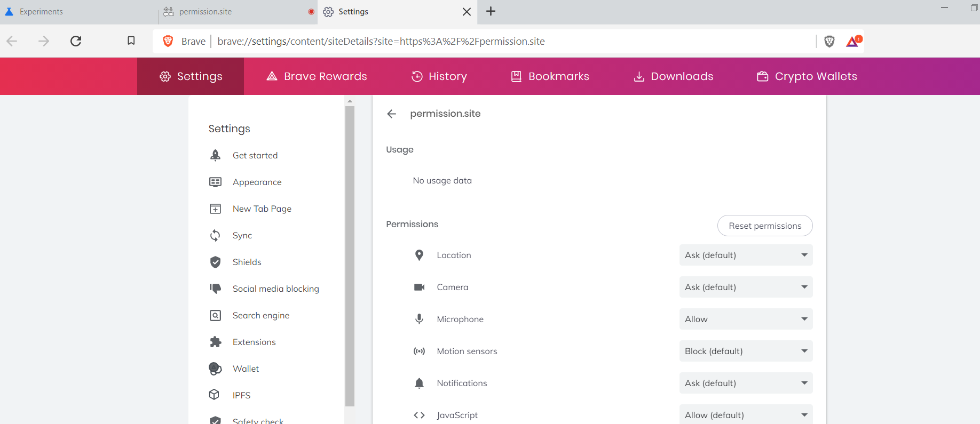Close the Settings browser tab
Image resolution: width=980 pixels, height=424 pixels.
tap(467, 12)
